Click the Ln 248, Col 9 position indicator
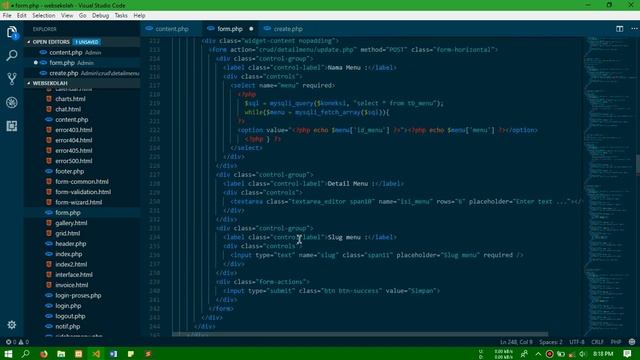Image resolution: width=640 pixels, height=360 pixels. pos(516,342)
